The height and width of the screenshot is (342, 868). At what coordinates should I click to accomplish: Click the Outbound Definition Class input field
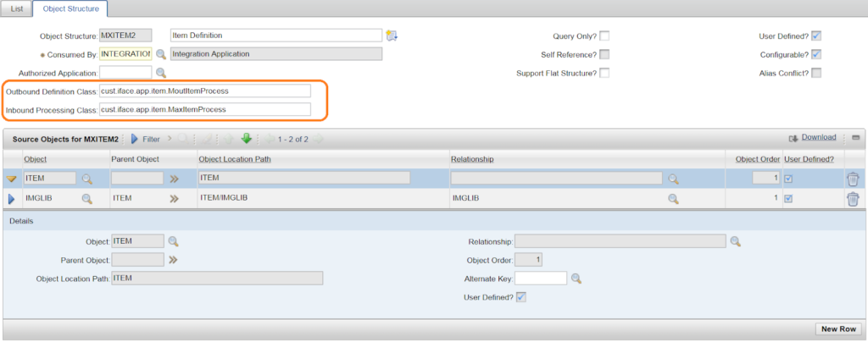[x=205, y=91]
